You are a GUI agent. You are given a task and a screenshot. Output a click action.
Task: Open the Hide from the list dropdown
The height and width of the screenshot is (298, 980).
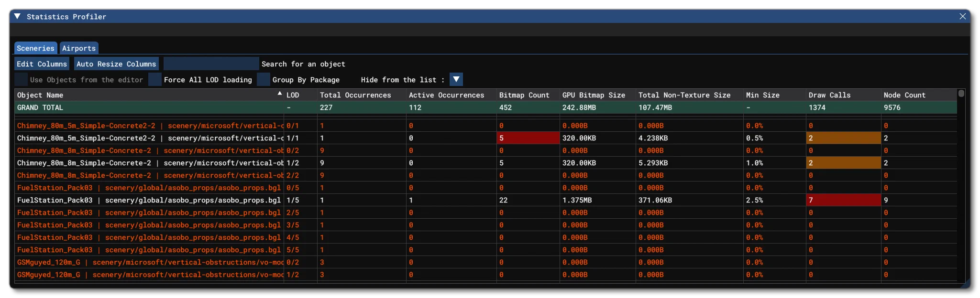point(456,79)
